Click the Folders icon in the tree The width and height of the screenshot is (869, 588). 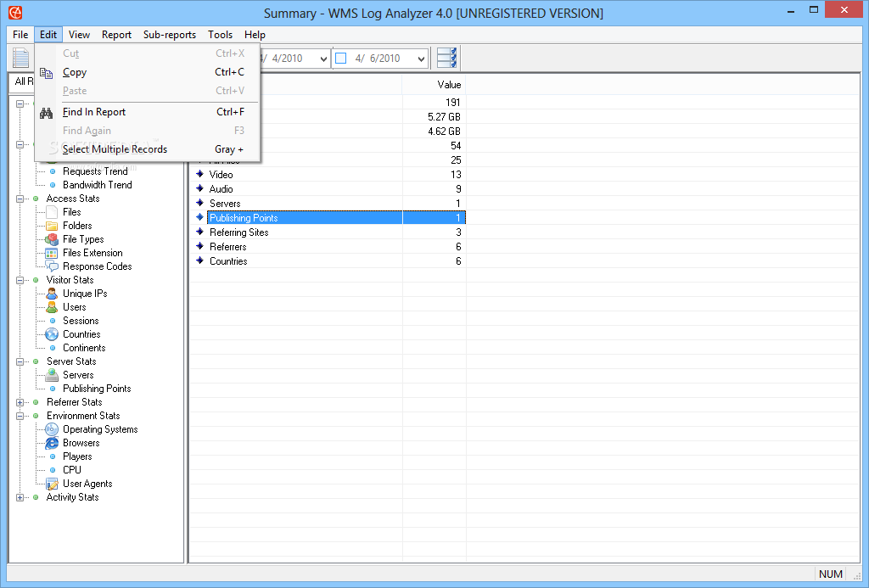click(x=52, y=226)
